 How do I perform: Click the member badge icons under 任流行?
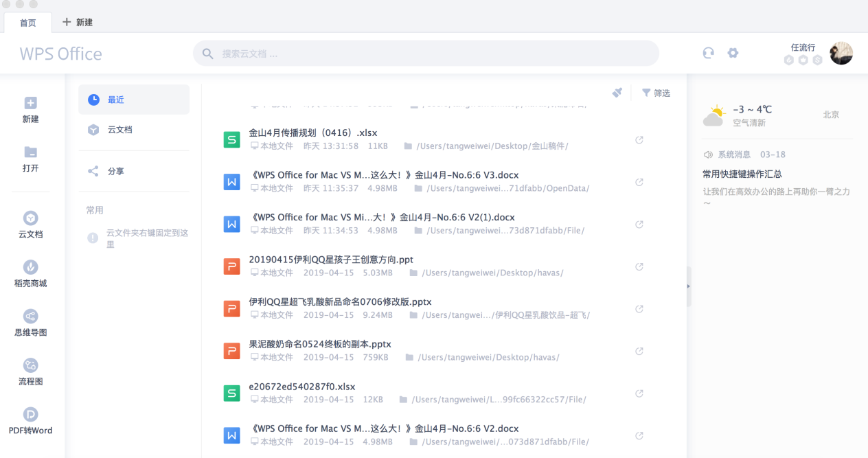(x=803, y=60)
